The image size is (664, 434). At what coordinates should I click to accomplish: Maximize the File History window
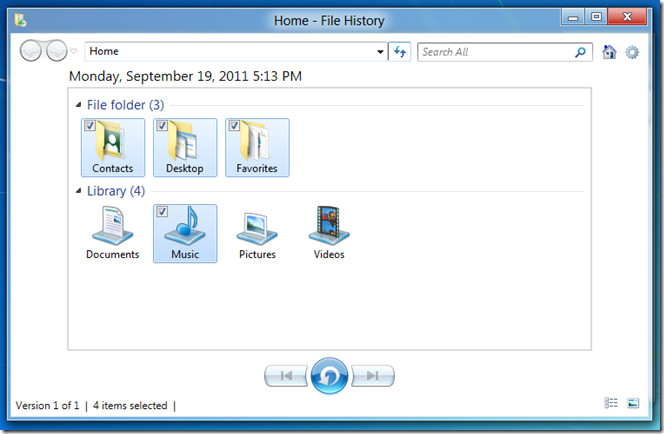(596, 17)
